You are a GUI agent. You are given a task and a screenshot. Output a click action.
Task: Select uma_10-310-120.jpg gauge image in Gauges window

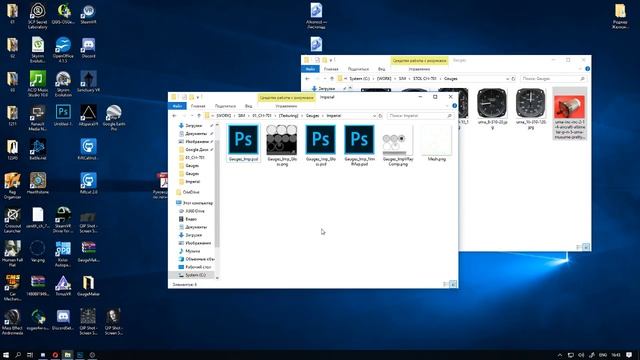(x=531, y=109)
